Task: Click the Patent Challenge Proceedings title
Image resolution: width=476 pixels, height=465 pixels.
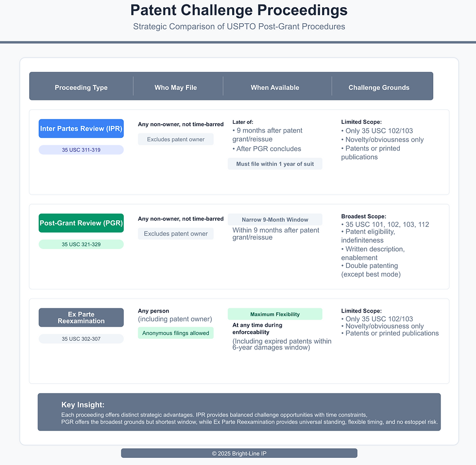Action: click(x=239, y=10)
